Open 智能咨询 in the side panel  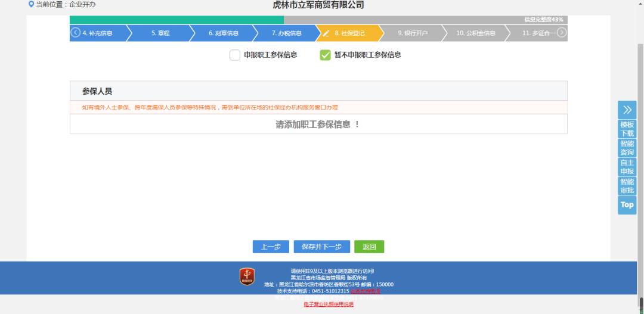[627, 148]
